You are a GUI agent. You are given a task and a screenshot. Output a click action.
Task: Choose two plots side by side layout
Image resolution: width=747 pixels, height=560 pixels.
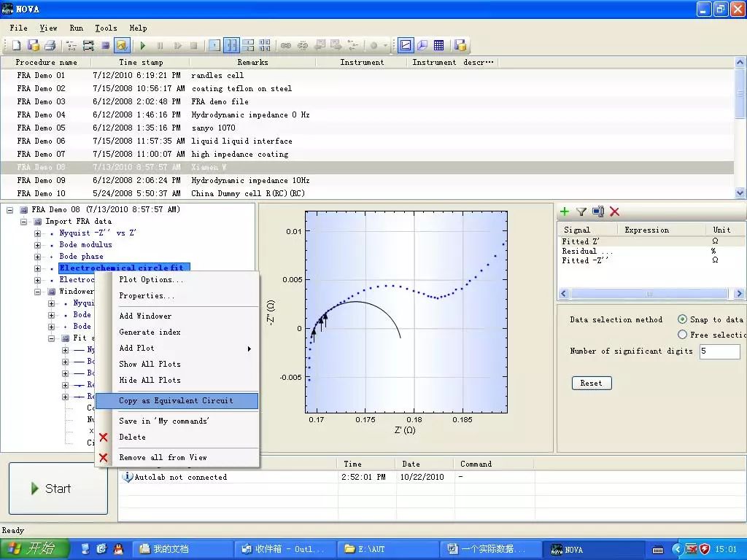pos(231,46)
